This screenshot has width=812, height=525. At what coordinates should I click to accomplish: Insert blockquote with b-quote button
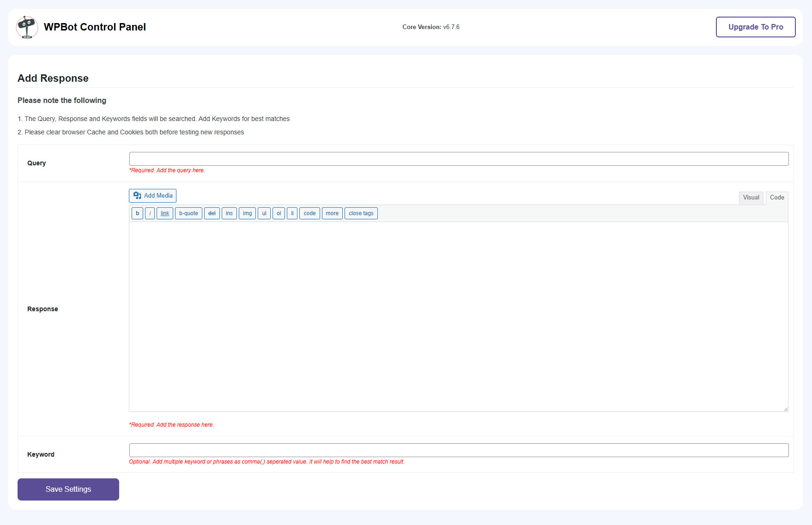[188, 213]
